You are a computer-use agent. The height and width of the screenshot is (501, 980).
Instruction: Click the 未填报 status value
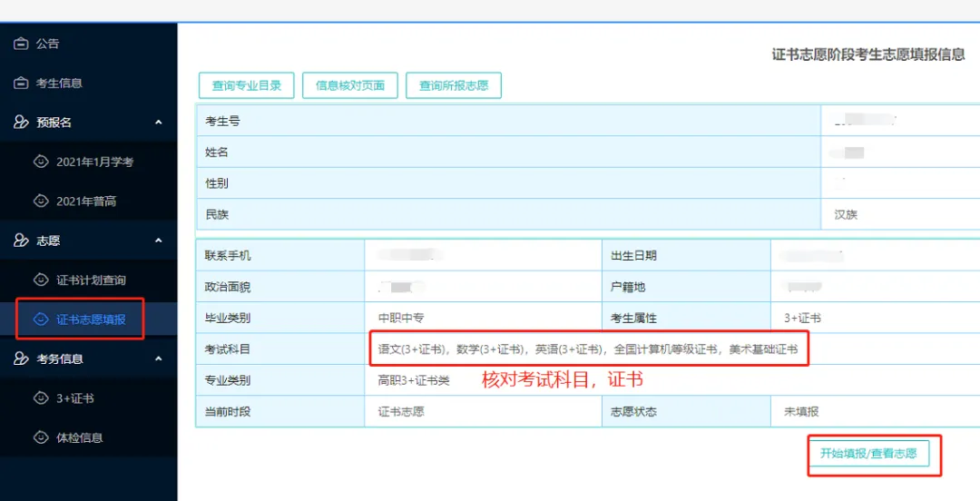point(801,411)
